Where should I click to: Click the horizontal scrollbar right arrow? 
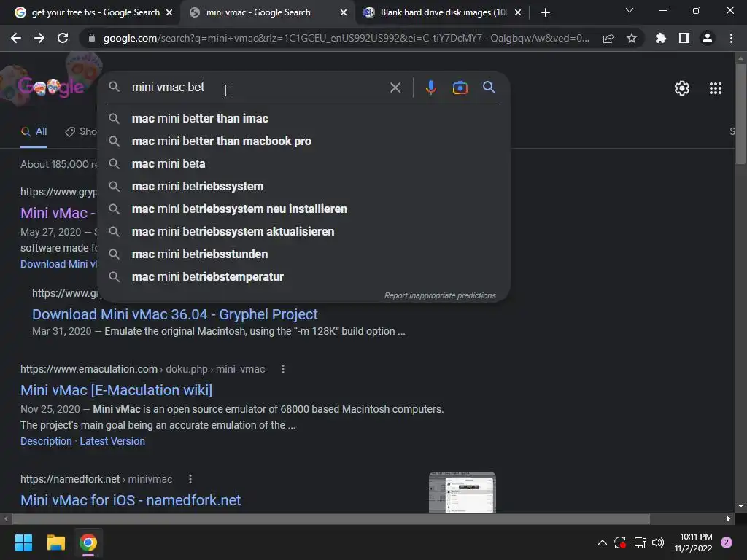[x=729, y=518]
